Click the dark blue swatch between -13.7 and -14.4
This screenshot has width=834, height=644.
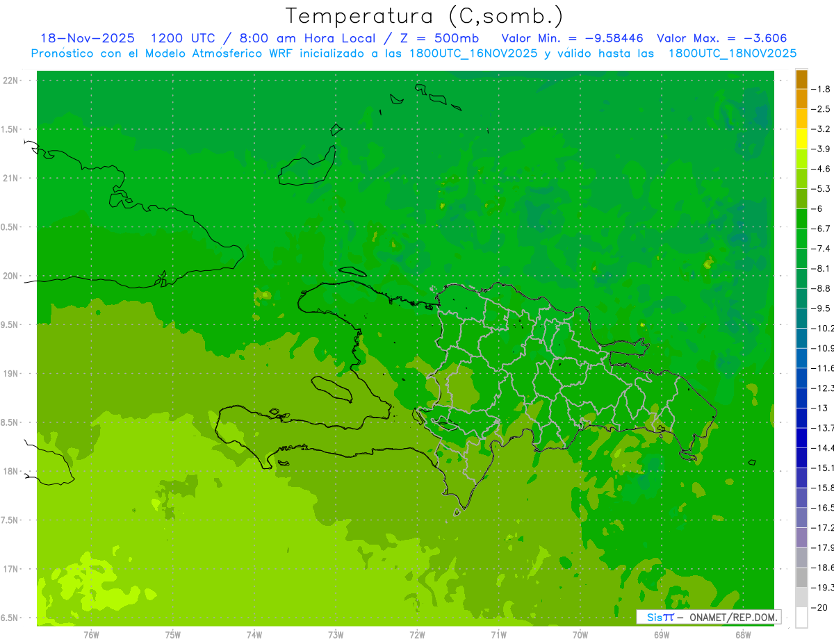coord(801,438)
